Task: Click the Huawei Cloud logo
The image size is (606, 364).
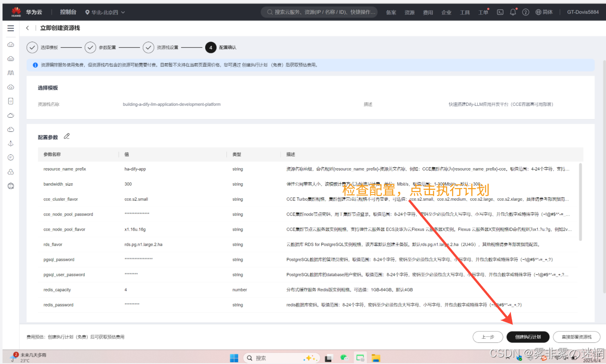Action: 16,12
